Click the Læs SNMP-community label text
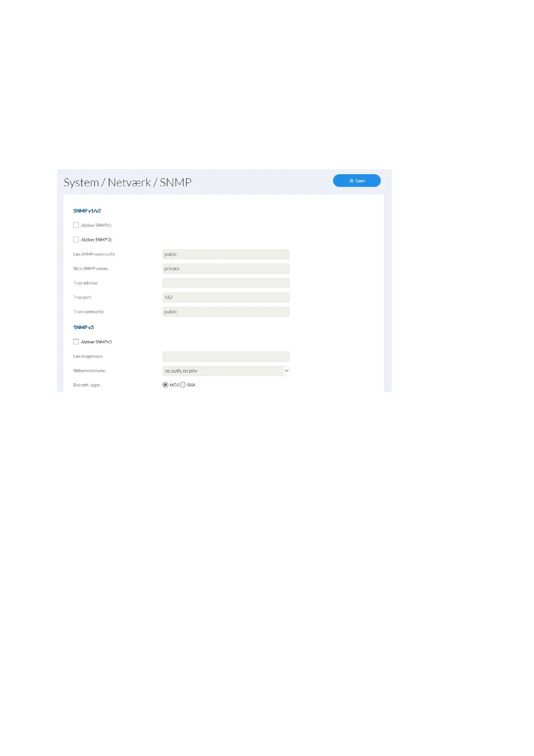The height and width of the screenshot is (756, 534). 94,254
